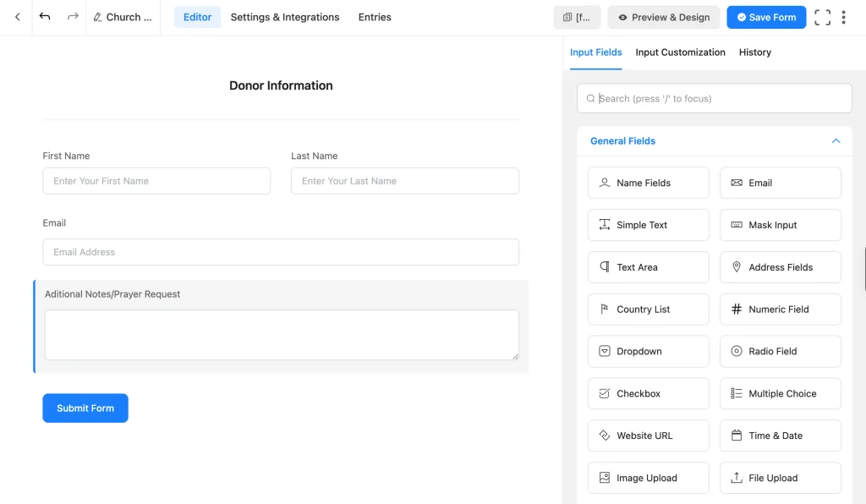The height and width of the screenshot is (504, 866).
Task: Switch to the Editor tab
Action: 197,17
